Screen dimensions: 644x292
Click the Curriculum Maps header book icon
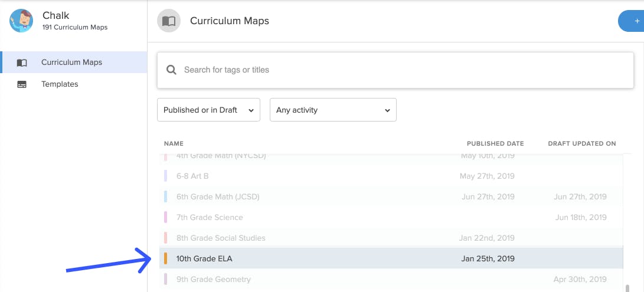[x=169, y=21]
